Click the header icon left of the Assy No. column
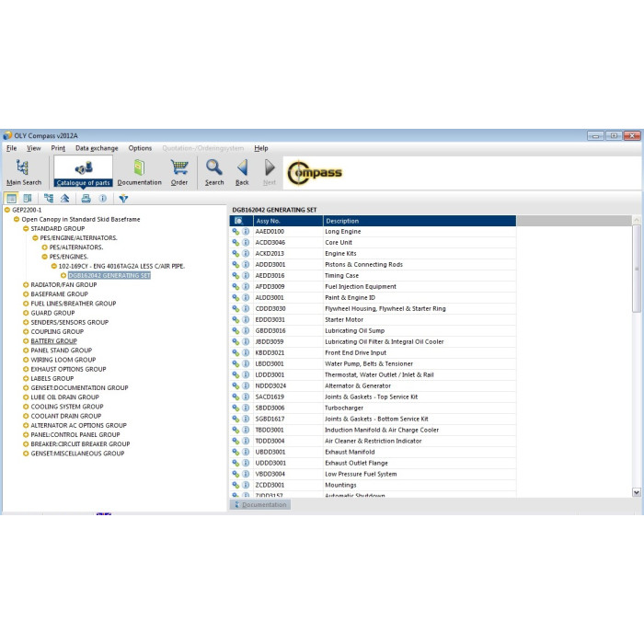The width and height of the screenshot is (644, 644). coord(238,221)
